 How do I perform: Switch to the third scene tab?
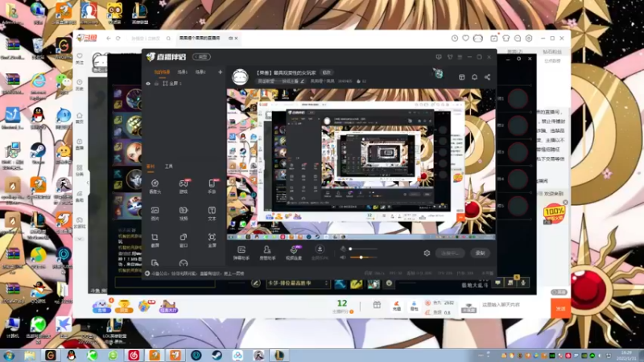tap(200, 72)
